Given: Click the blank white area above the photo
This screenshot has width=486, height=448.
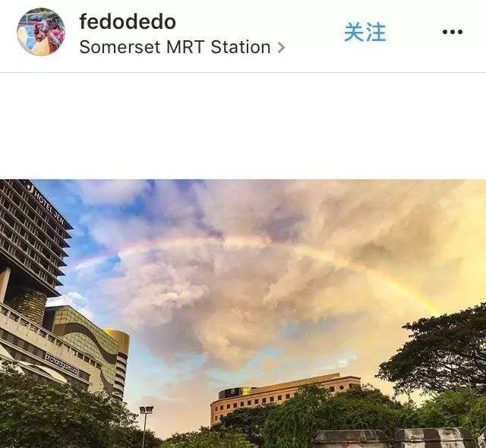Looking at the screenshot, I should (x=243, y=126).
